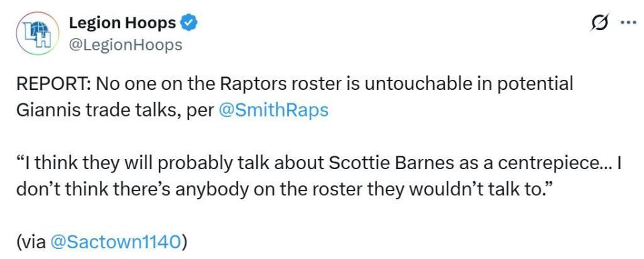644x259 pixels.
Task: Click the "(via" text before Sactown1140
Action: pyautogui.click(x=32, y=242)
